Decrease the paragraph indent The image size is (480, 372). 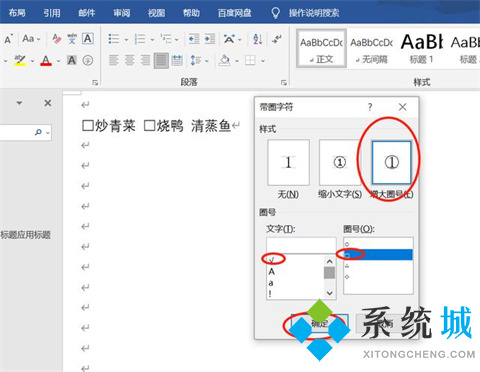(194, 39)
